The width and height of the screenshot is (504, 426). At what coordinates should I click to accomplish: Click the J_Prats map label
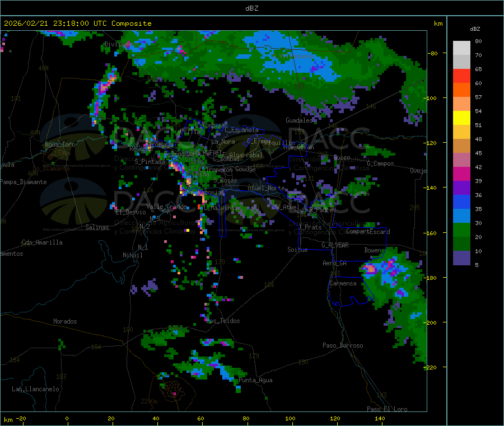310,227
